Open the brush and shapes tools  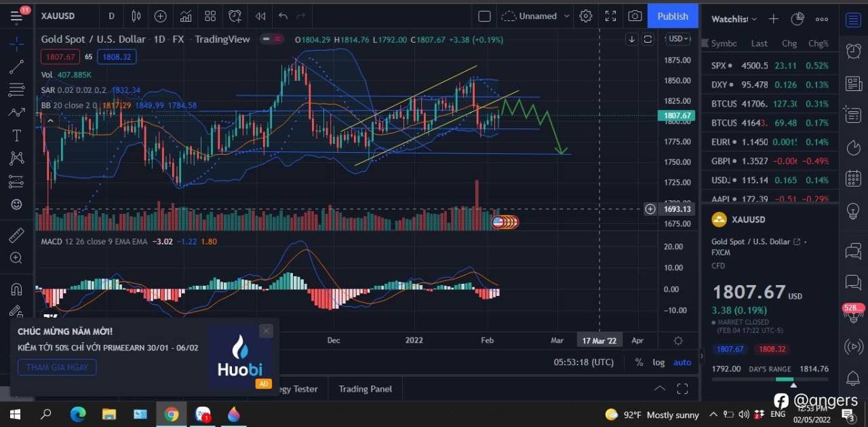coord(16,113)
